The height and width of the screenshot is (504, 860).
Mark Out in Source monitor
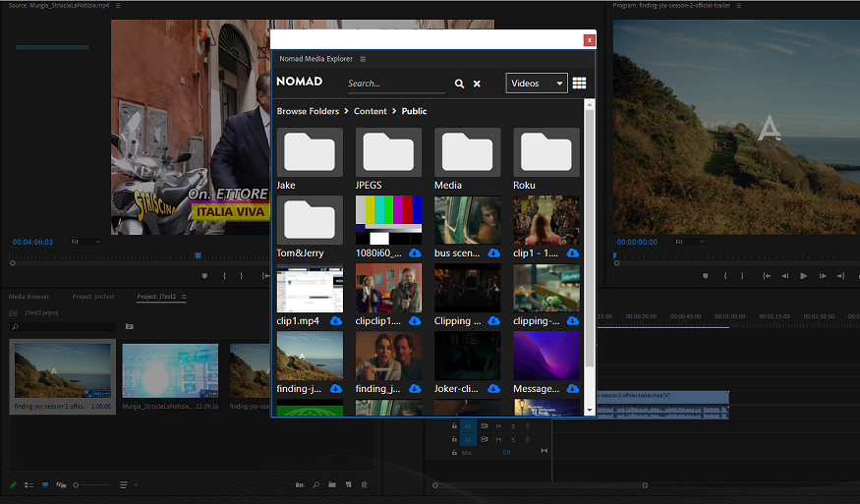coord(242,276)
